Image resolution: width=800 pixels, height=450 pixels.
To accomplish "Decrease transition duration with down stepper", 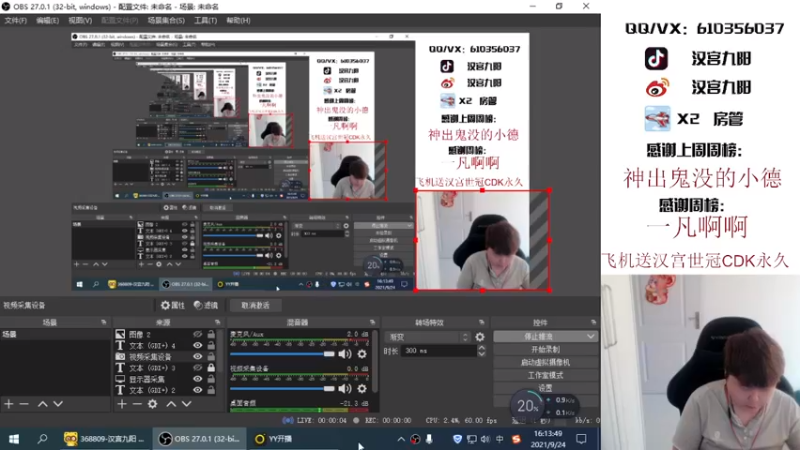I will [x=481, y=354].
